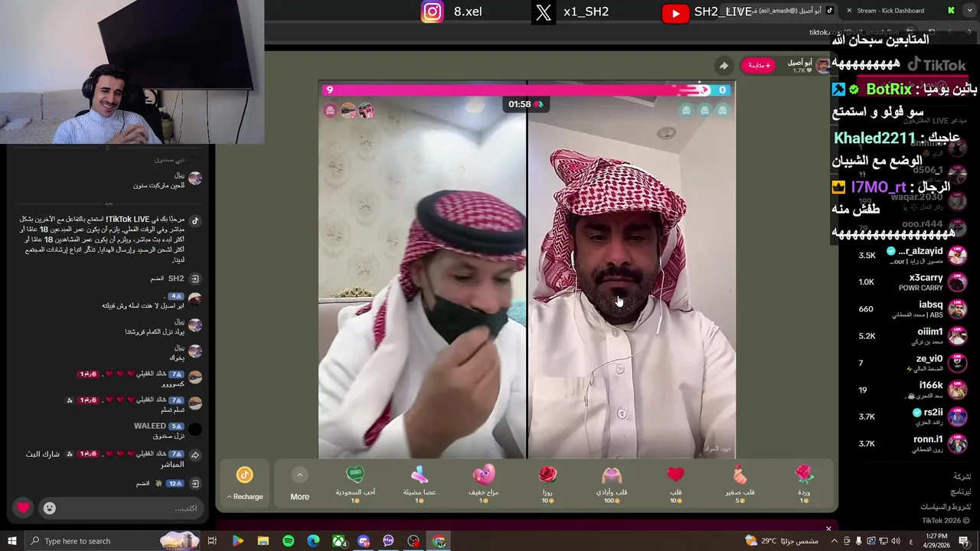This screenshot has width=980, height=551.
Task: Click the share arrow icon above stream
Action: [x=723, y=66]
